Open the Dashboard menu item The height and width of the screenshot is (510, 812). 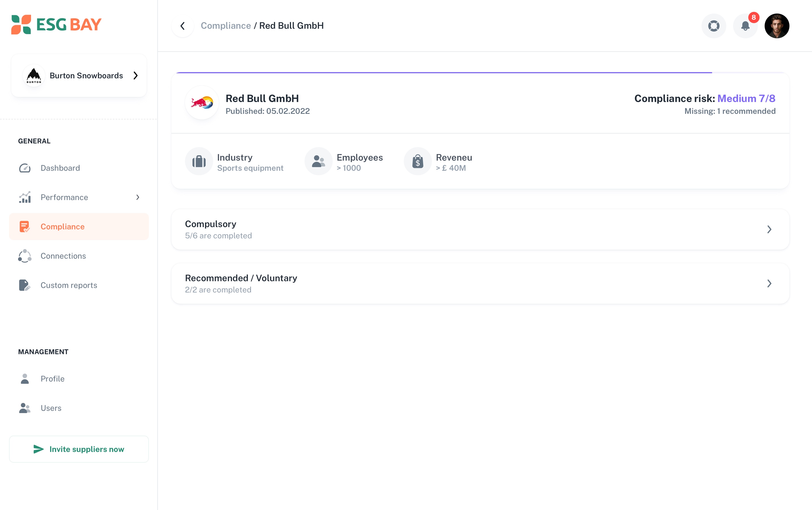tap(79, 168)
